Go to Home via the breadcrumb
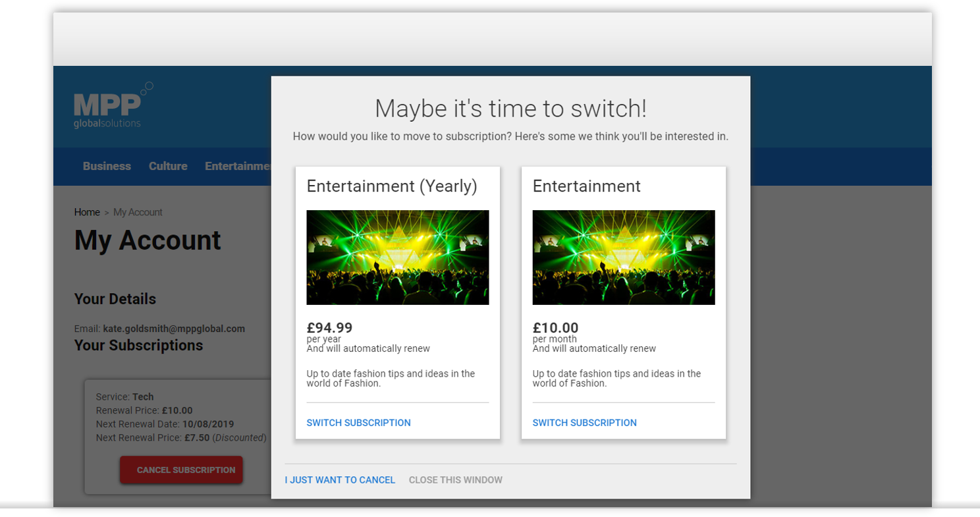The height and width of the screenshot is (517, 980). pyautogui.click(x=87, y=212)
